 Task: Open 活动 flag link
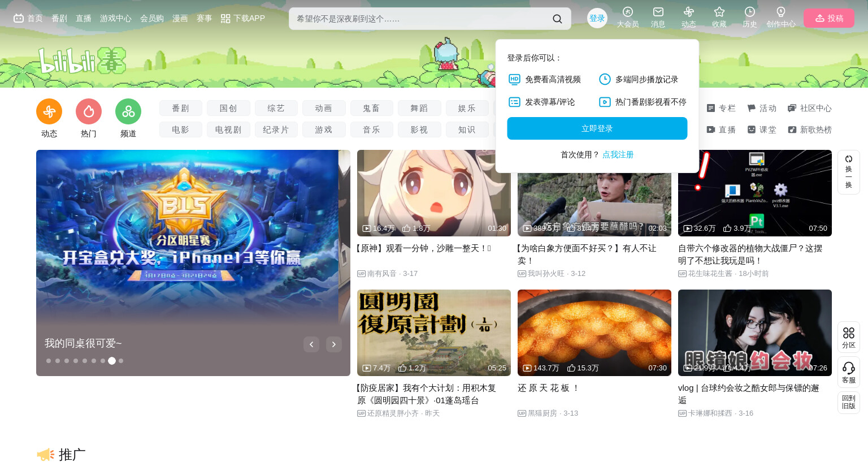tap(762, 108)
